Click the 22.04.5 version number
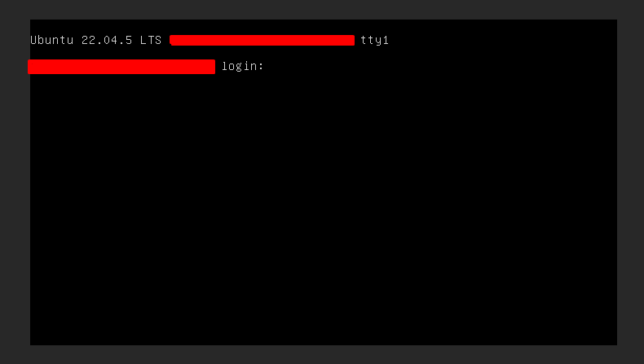The width and height of the screenshot is (644, 364). [107, 40]
